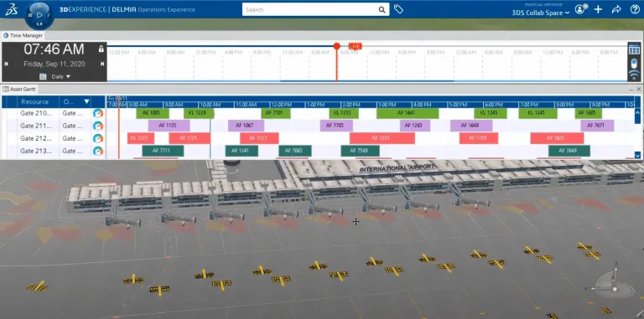Select flight AF 1135 purple bar
Image resolution: width=644 pixels, height=319 pixels.
coord(169,126)
